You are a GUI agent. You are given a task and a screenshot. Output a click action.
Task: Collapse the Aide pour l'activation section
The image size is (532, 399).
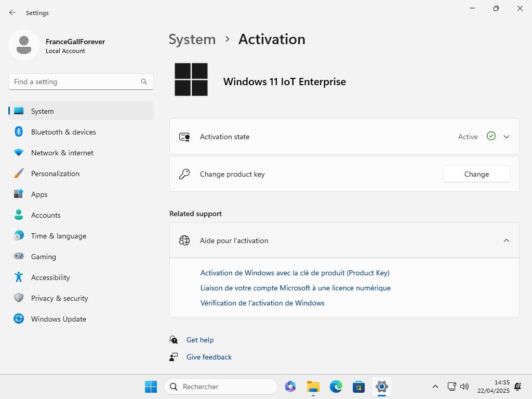pyautogui.click(x=507, y=241)
